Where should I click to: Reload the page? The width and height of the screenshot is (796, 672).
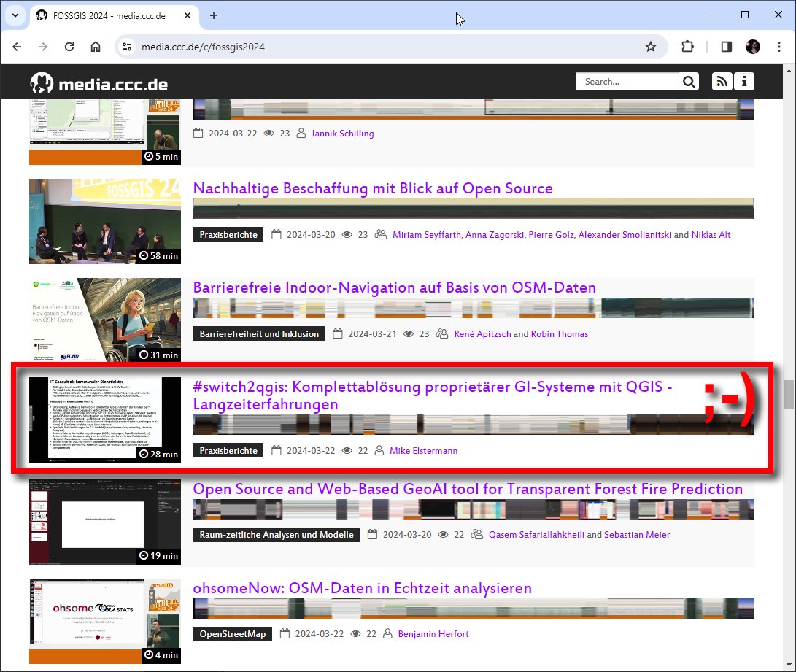point(69,47)
